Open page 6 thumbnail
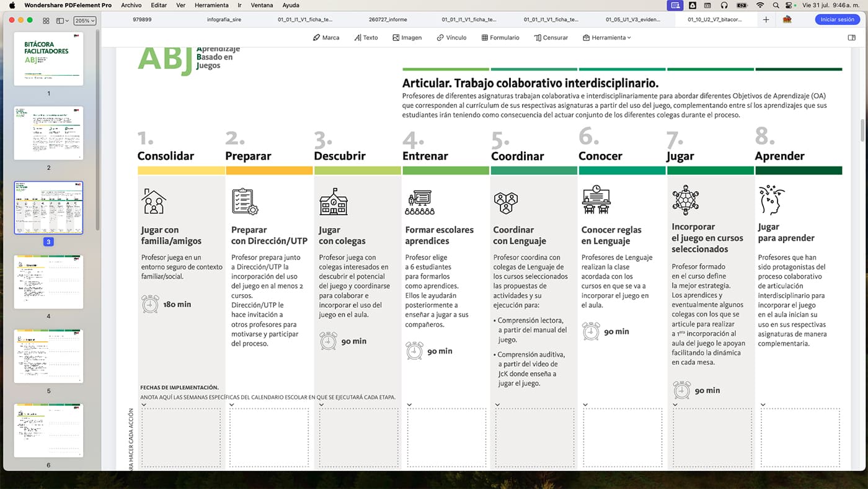 (48, 431)
